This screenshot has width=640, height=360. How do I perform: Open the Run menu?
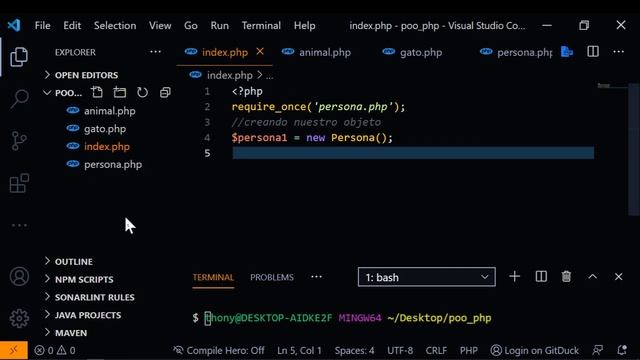(x=220, y=25)
